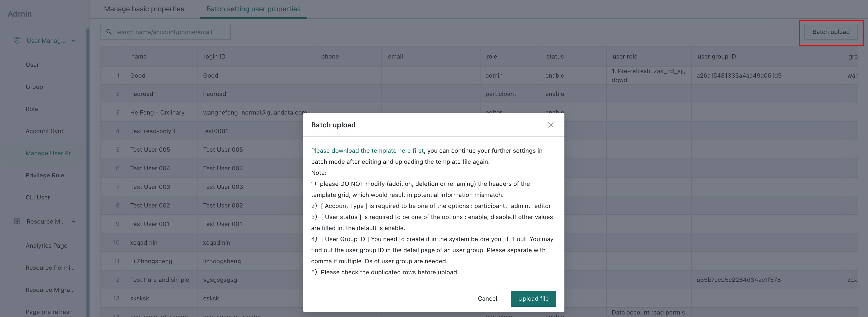Open the Privilege Rule page
868x317 pixels.
45,175
